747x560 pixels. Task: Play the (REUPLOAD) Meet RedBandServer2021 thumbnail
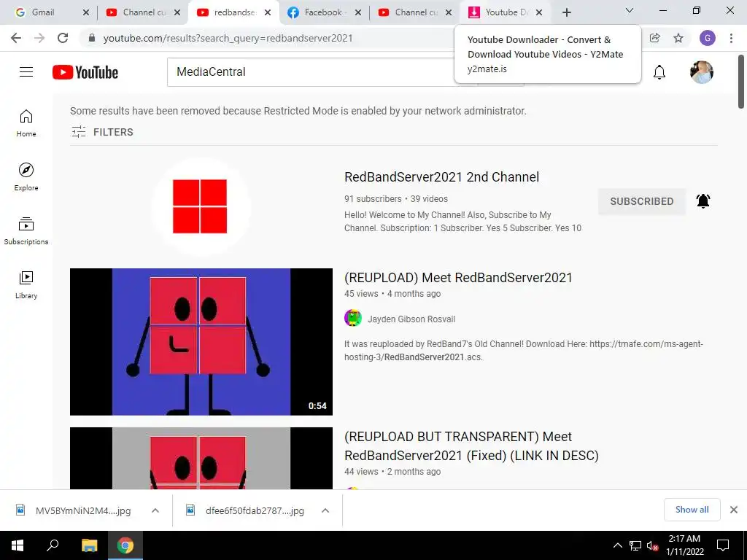pyautogui.click(x=201, y=342)
